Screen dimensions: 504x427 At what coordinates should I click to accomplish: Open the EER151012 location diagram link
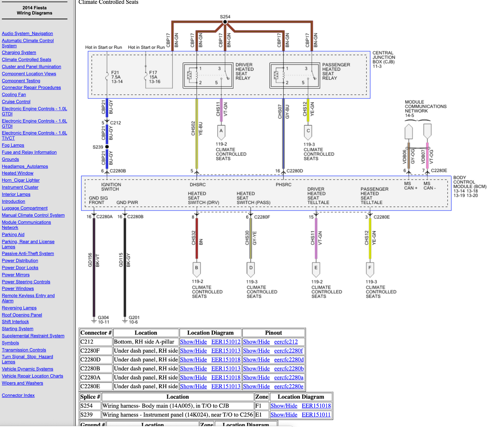(226, 342)
